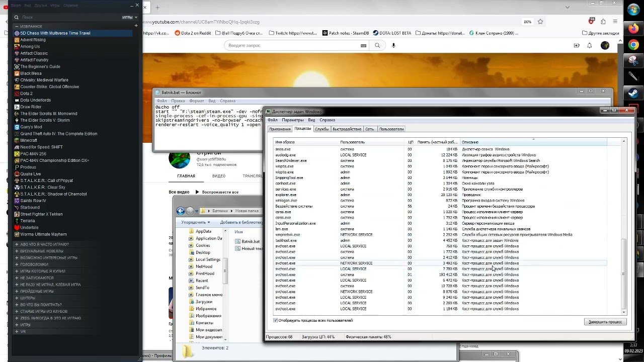Add new collection with plus icon in Steam
644x362 pixels.
(136, 26)
